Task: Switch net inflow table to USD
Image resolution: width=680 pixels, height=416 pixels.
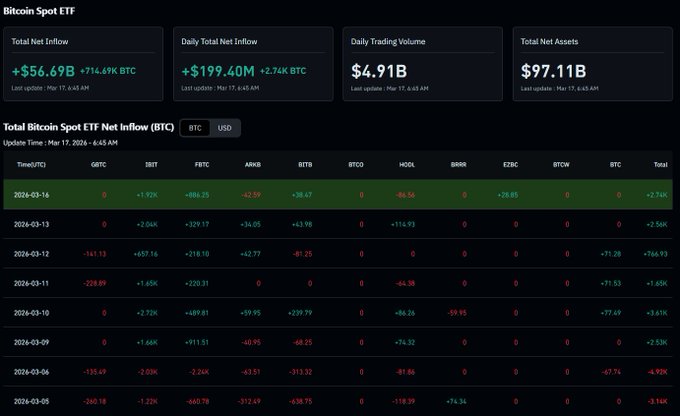Action: (x=225, y=128)
